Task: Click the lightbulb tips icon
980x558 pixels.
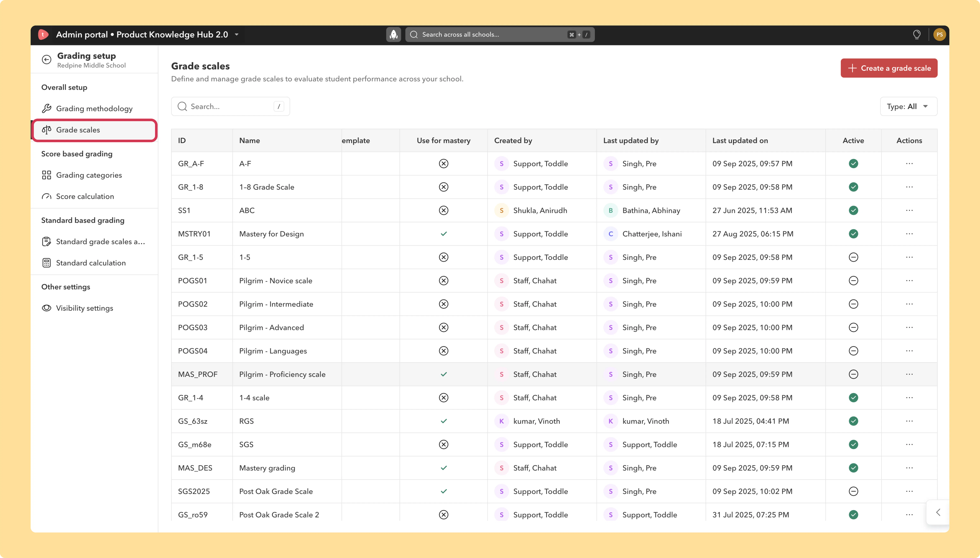Action: click(917, 34)
